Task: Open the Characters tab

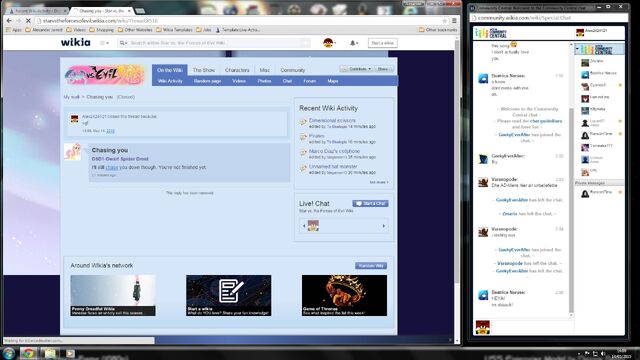Action: click(x=237, y=70)
